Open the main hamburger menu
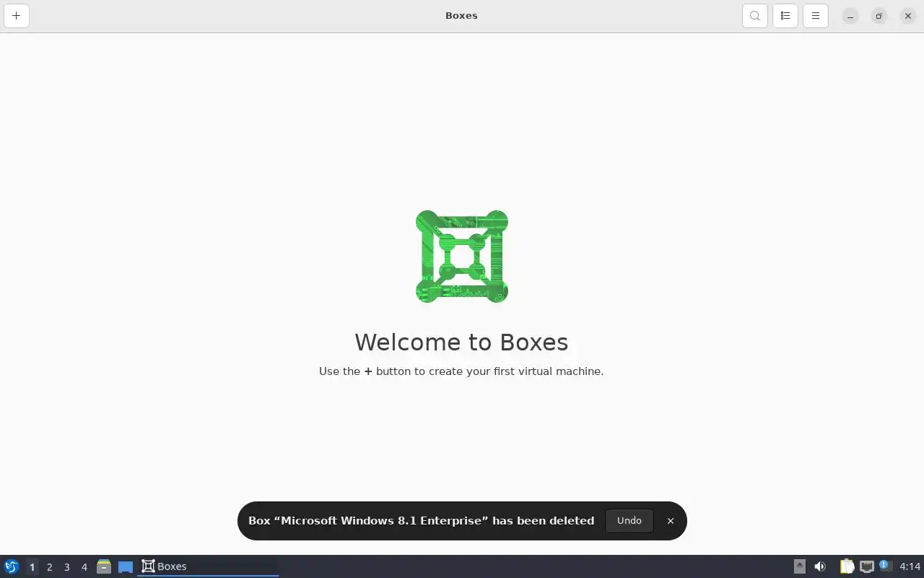This screenshot has width=924, height=578. click(816, 15)
